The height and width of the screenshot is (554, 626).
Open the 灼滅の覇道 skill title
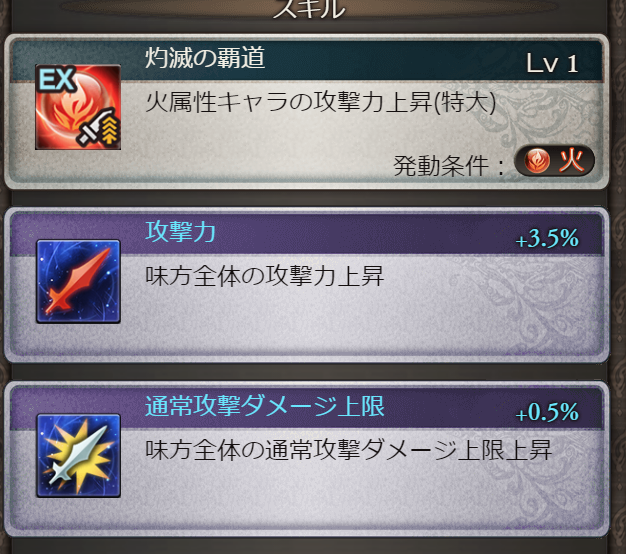coord(205,58)
